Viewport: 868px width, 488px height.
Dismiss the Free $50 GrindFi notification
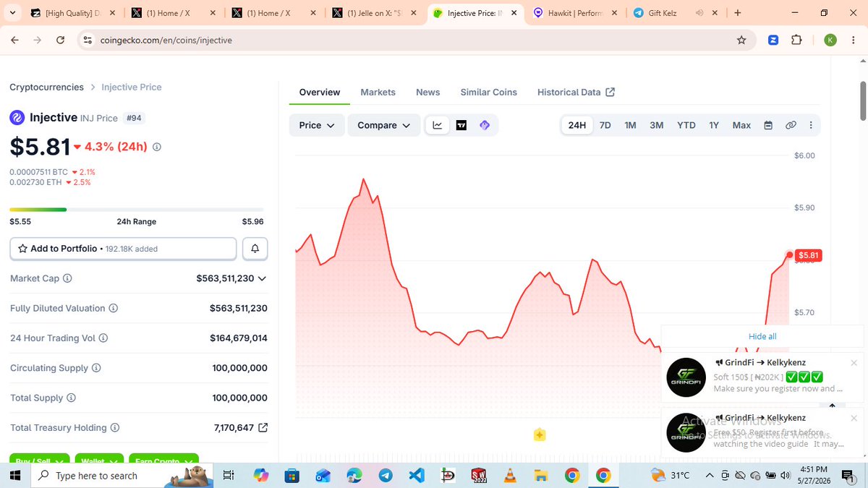pyautogui.click(x=854, y=418)
